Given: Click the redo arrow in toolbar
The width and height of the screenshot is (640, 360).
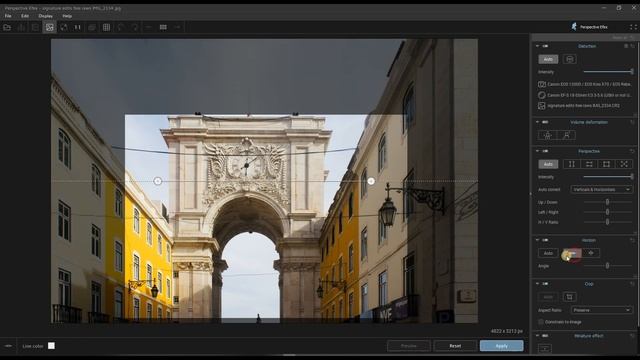Looking at the screenshot, I should [135, 27].
